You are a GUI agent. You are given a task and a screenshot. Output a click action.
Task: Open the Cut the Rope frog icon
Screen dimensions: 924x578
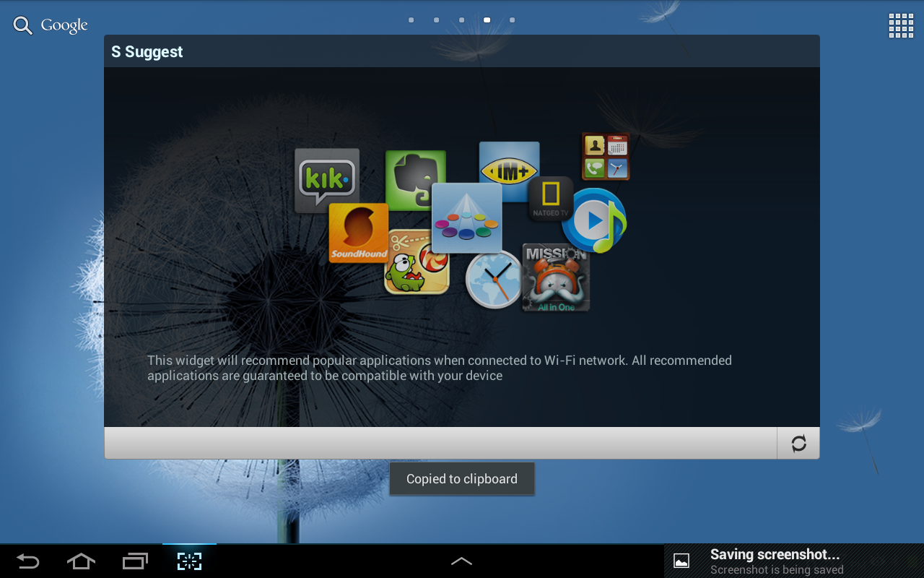[x=417, y=262]
